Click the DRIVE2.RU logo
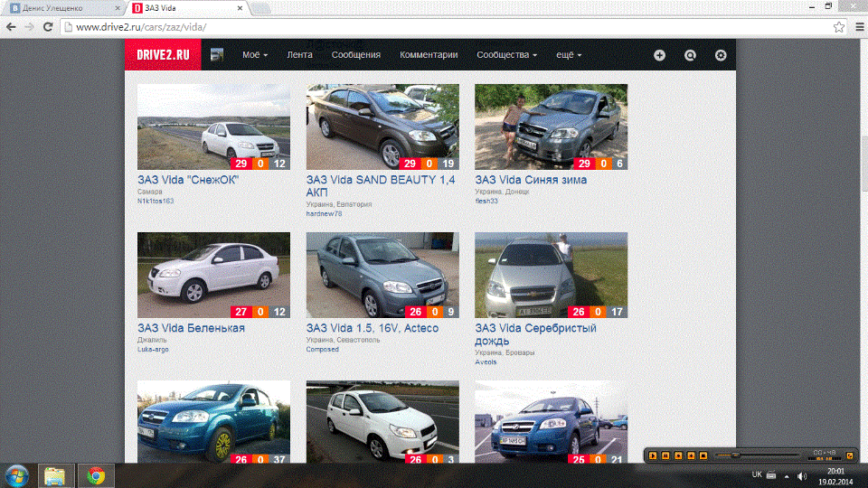 (x=163, y=55)
